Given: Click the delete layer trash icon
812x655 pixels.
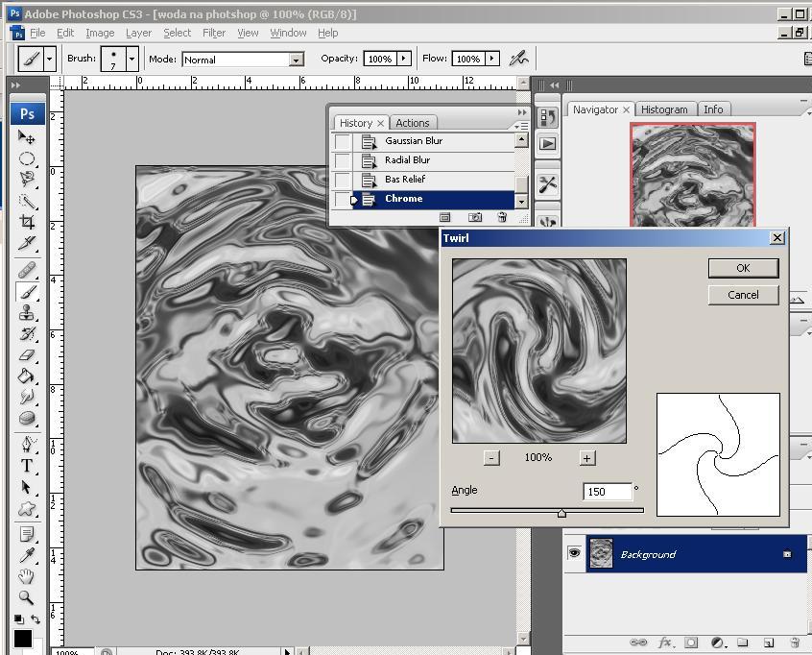Looking at the screenshot, I should click(794, 643).
